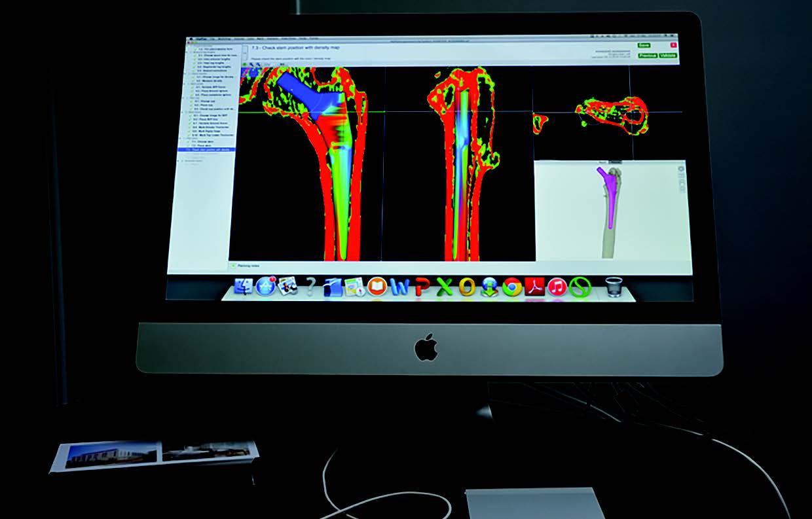Viewport: 812px width, 519px height.
Task: Go back with the Previous button
Action: [x=646, y=55]
